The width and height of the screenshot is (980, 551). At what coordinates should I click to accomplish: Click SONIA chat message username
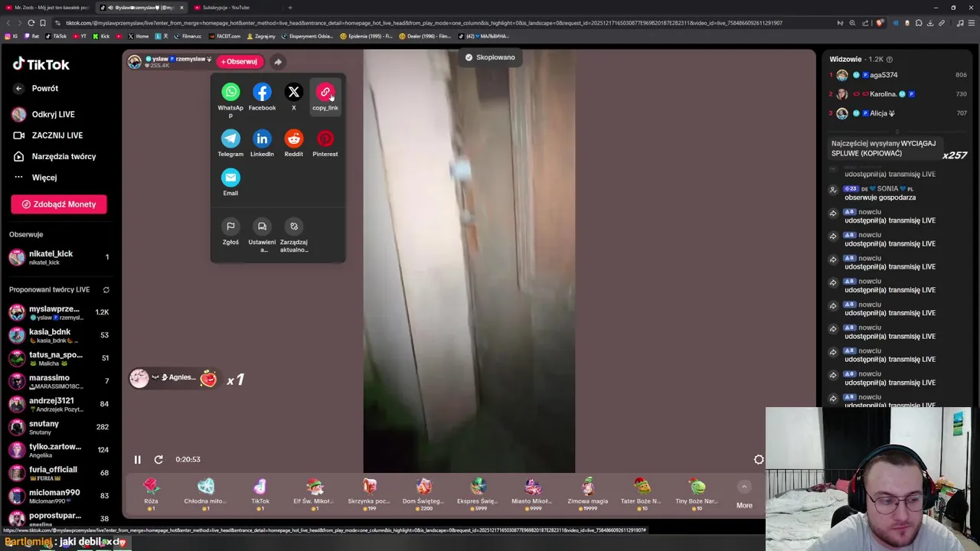click(887, 188)
